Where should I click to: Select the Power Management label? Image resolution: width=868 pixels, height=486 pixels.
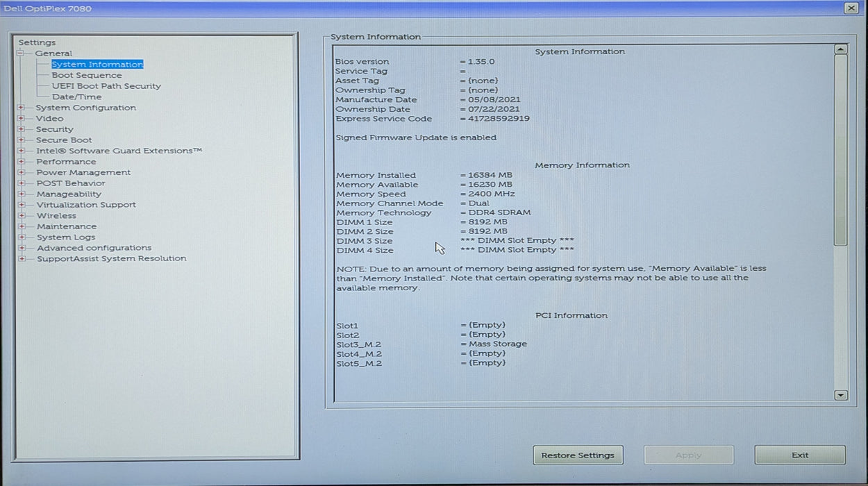pos(83,172)
